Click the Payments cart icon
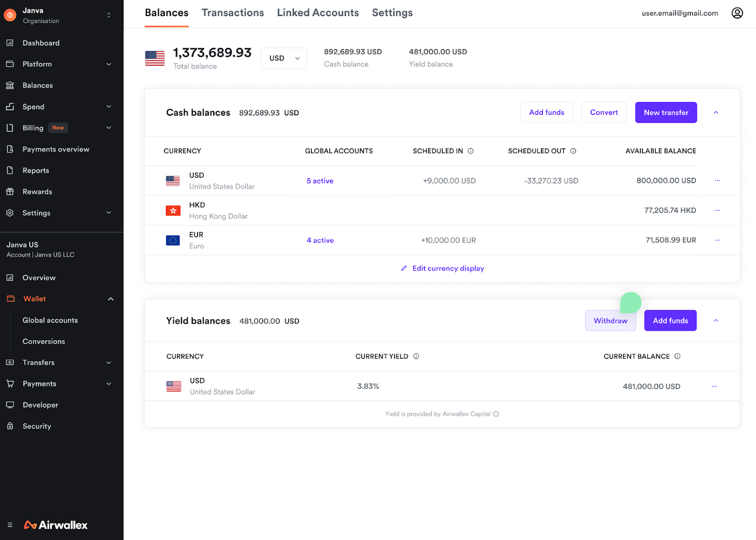The height and width of the screenshot is (540, 756). tap(10, 384)
